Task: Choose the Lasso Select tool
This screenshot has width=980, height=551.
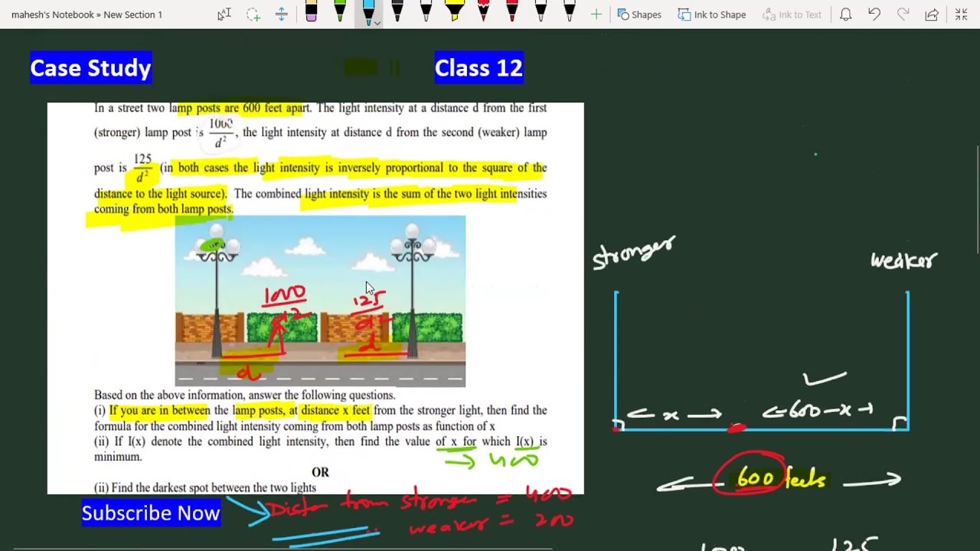Action: 253,14
